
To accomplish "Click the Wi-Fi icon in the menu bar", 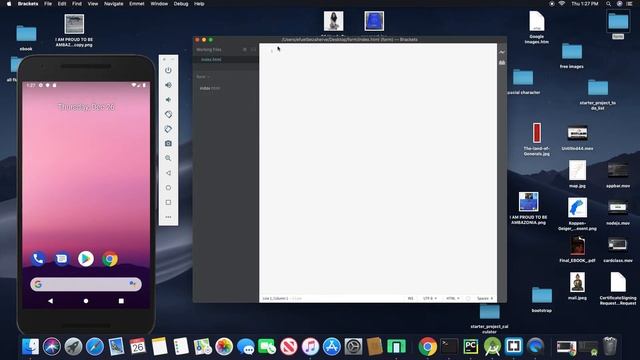I will coord(562,4).
